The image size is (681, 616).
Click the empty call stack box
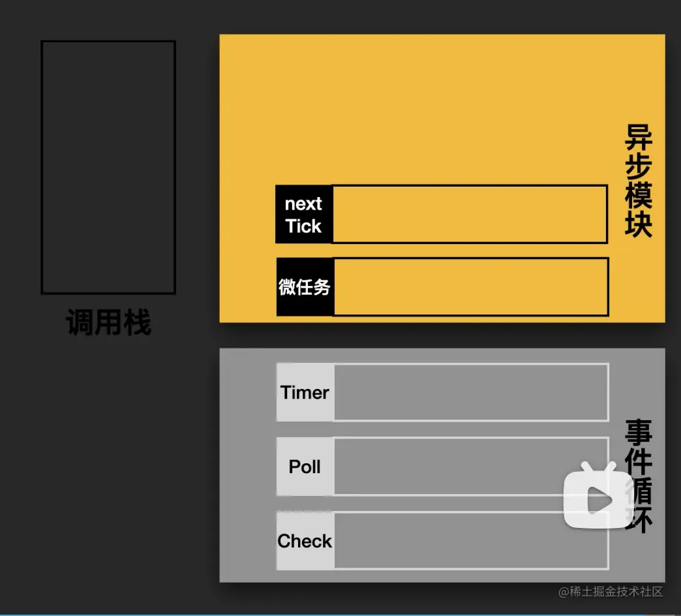point(108,168)
